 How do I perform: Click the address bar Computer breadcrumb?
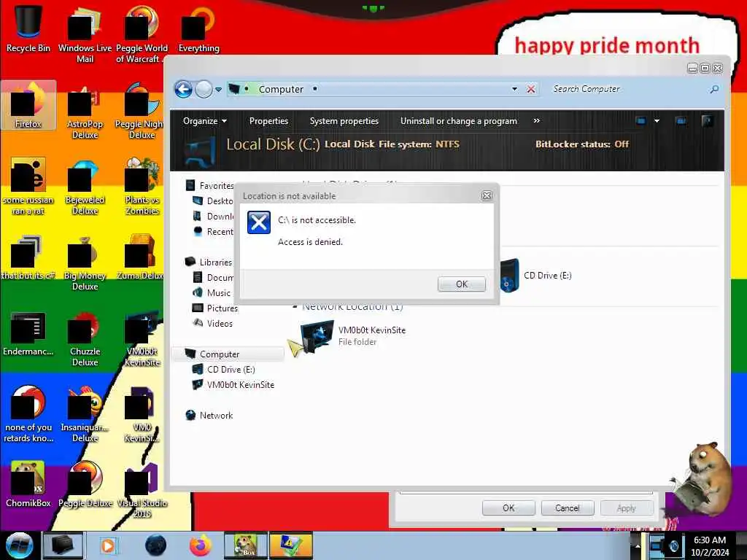click(x=281, y=89)
